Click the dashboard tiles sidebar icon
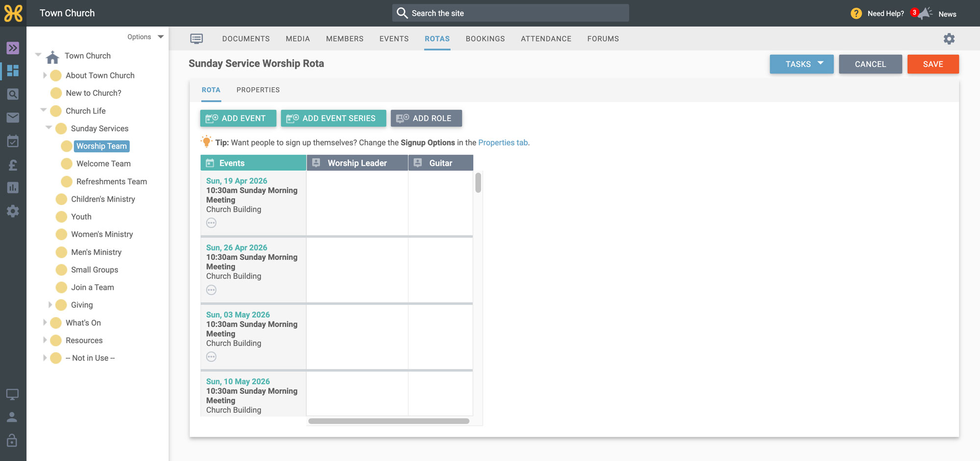The image size is (980, 461). (x=13, y=71)
